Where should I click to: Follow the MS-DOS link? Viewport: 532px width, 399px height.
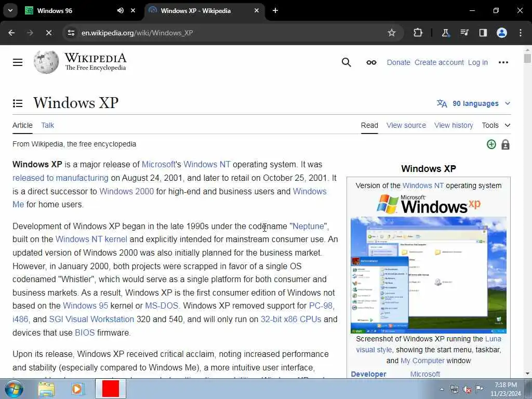pos(162,305)
